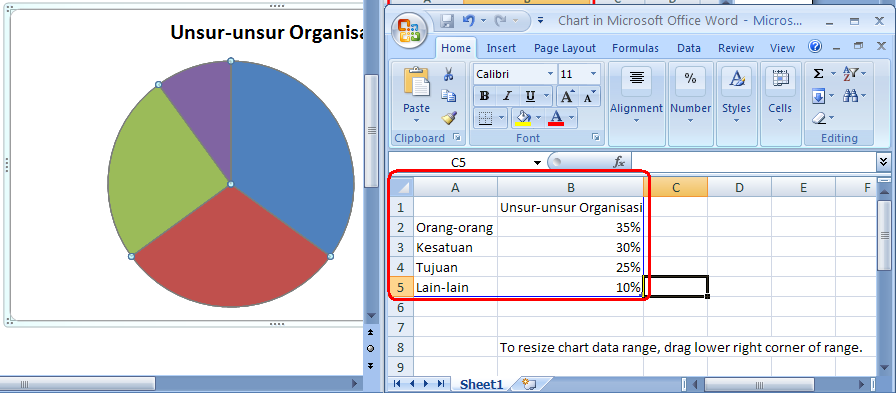Click the Unsur-unsur Organisasi header cell
Image resolution: width=896 pixels, height=393 pixels.
570,207
